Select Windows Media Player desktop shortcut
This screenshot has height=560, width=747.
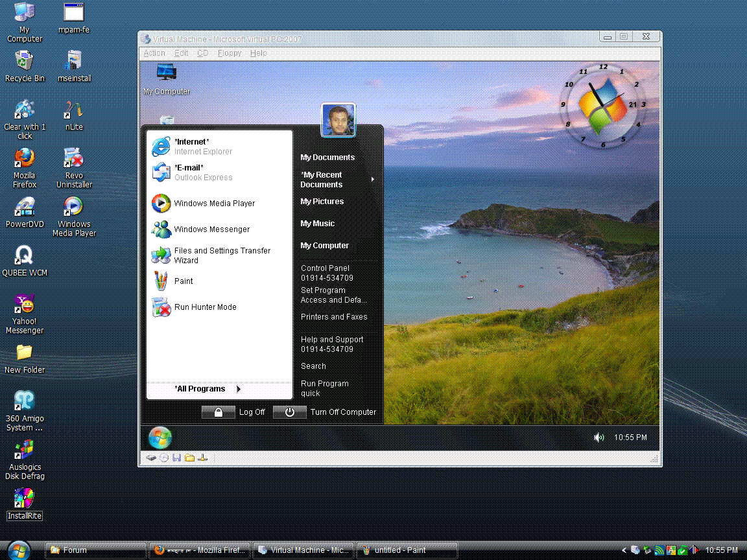[x=74, y=216]
